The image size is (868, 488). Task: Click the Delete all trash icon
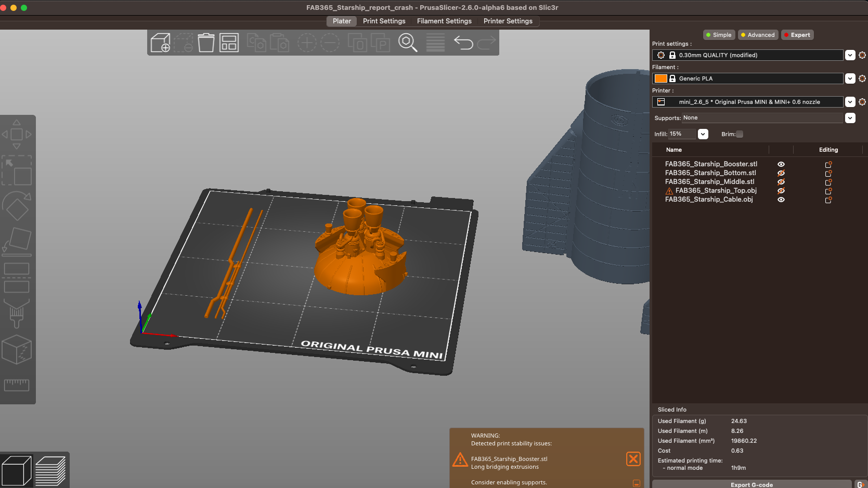[206, 43]
